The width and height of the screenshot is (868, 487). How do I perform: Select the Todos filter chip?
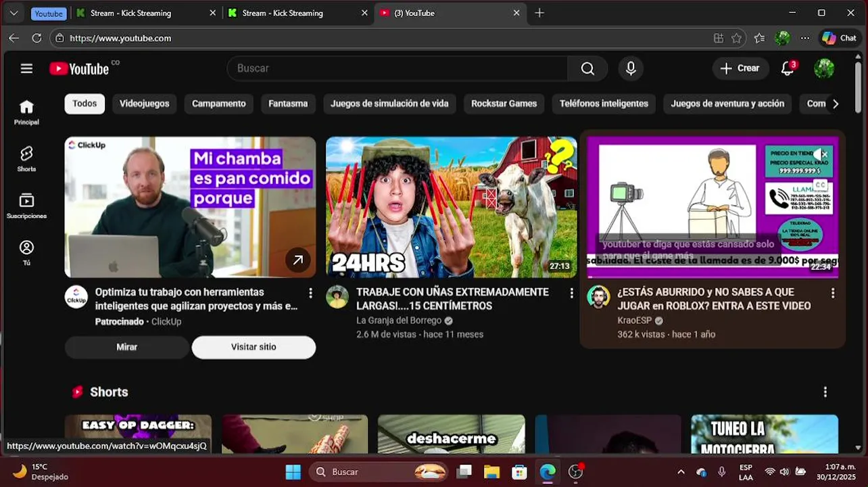coord(85,103)
